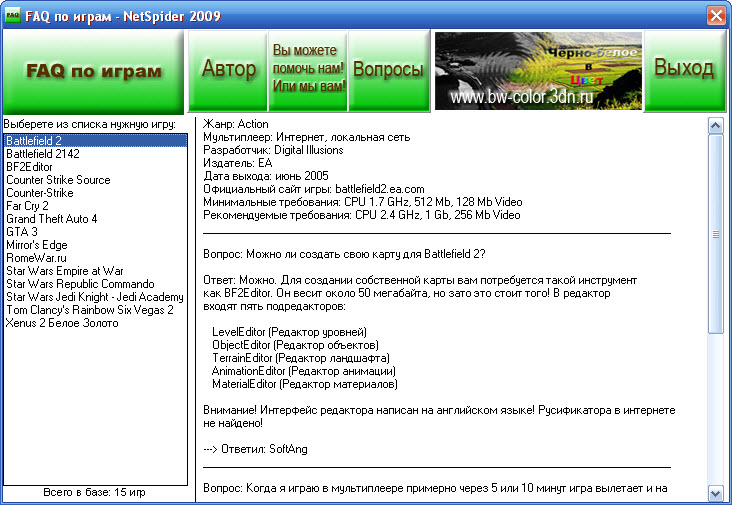Click the bw-color.3dn.ru banner image

coord(537,71)
